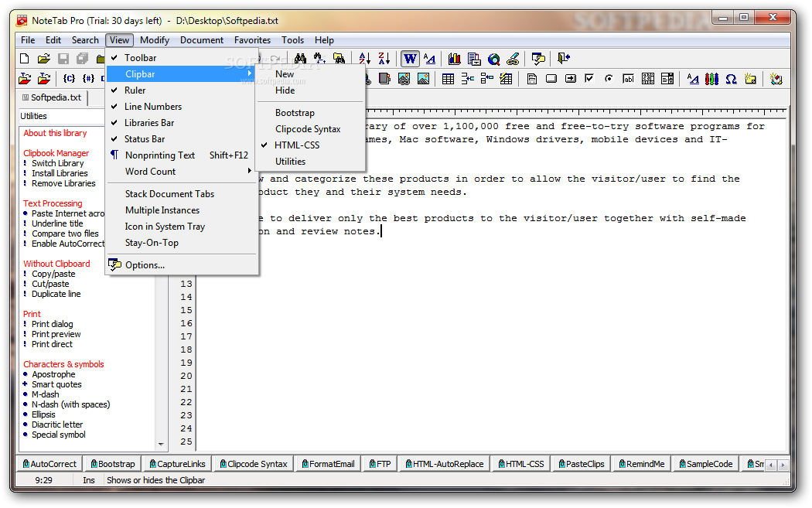Click Switch Library link
The image size is (812, 508).
coord(57,163)
